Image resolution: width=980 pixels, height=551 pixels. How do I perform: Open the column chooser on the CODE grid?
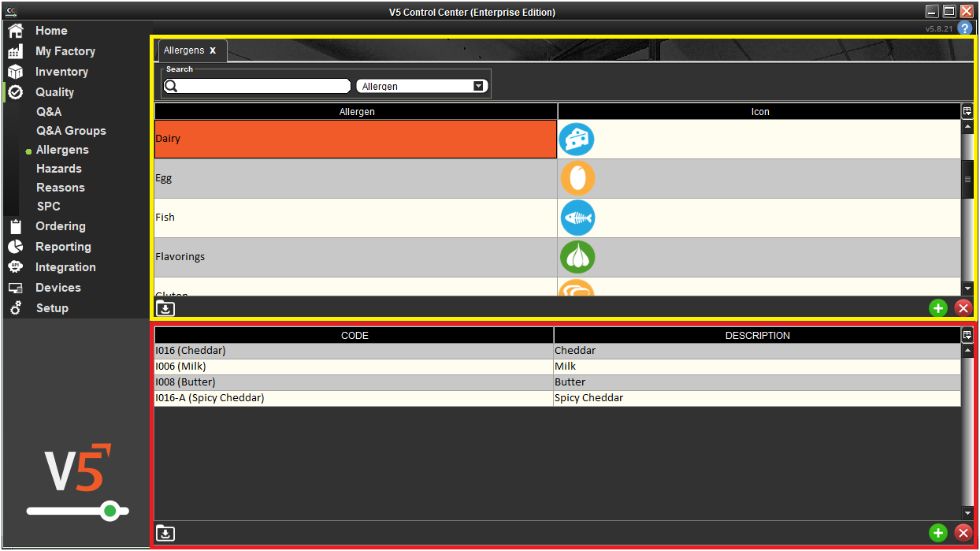pos(967,334)
